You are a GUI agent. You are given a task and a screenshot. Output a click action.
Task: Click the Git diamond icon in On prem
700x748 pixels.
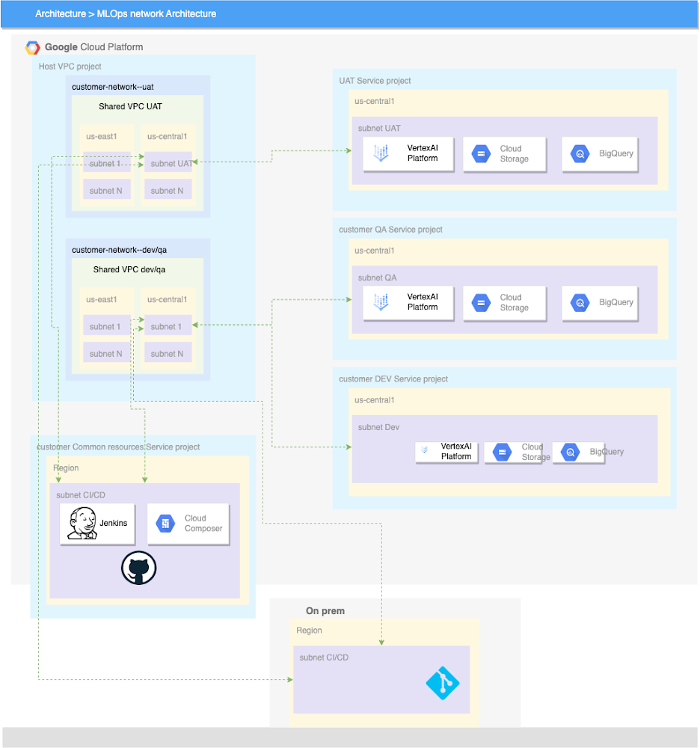443,683
